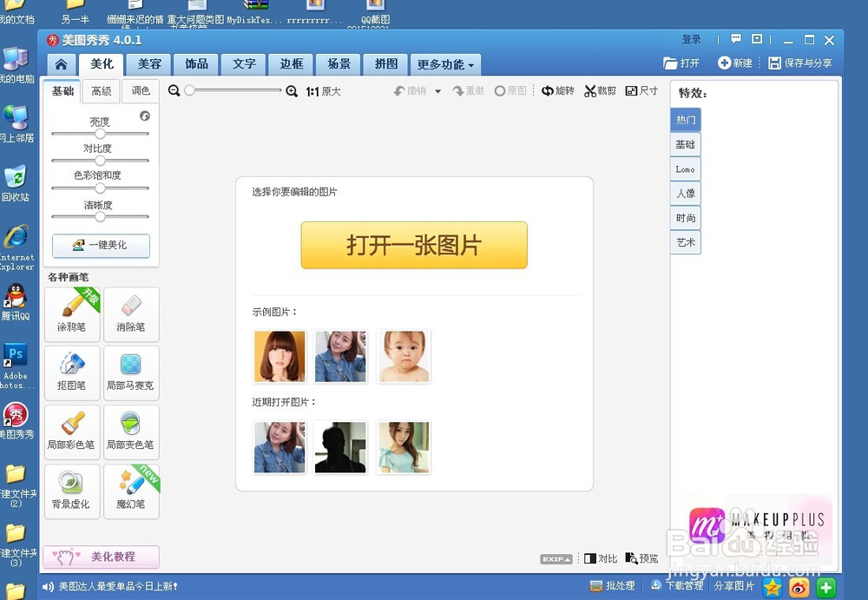Open the 局部马赛克 mosaic tool
Viewport: 868px width, 600px height.
click(x=130, y=373)
